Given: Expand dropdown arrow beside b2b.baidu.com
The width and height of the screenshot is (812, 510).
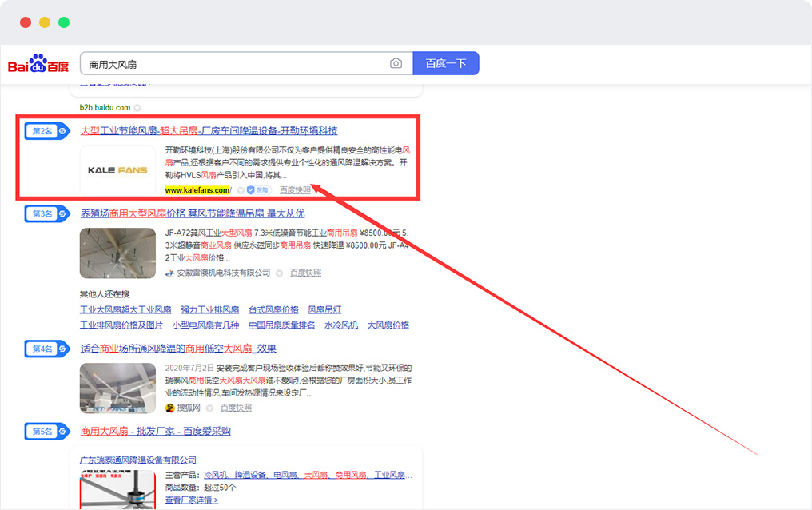Looking at the screenshot, I should tap(137, 108).
